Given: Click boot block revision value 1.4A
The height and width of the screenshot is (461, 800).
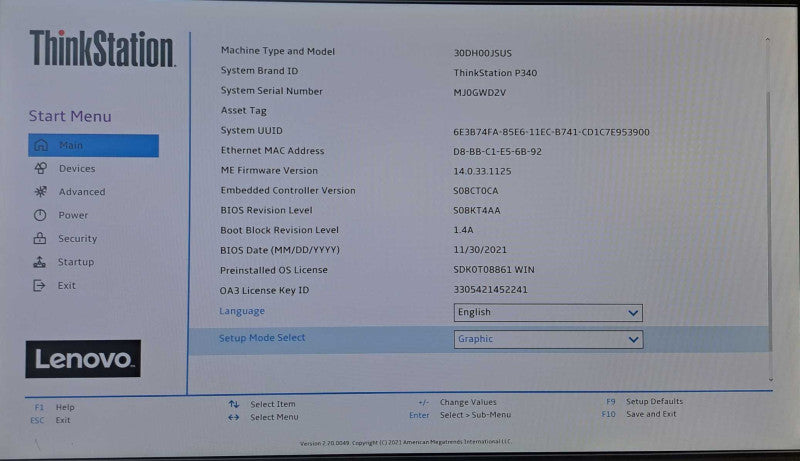Looking at the screenshot, I should [x=463, y=230].
